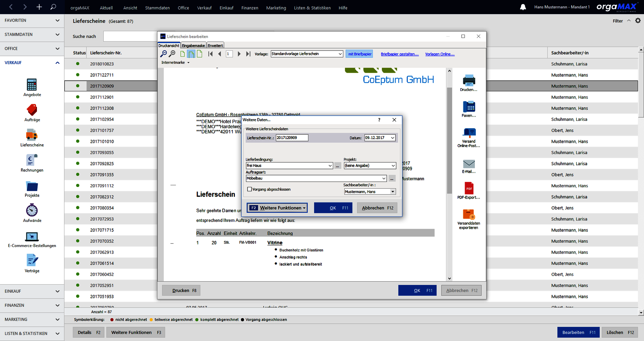This screenshot has height=341, width=644.
Task: Expand the FAVORITEN sidebar section
Action: pos(32,20)
